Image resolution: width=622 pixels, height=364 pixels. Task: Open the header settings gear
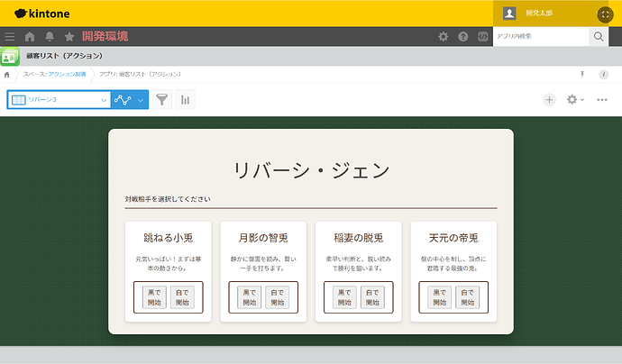443,37
